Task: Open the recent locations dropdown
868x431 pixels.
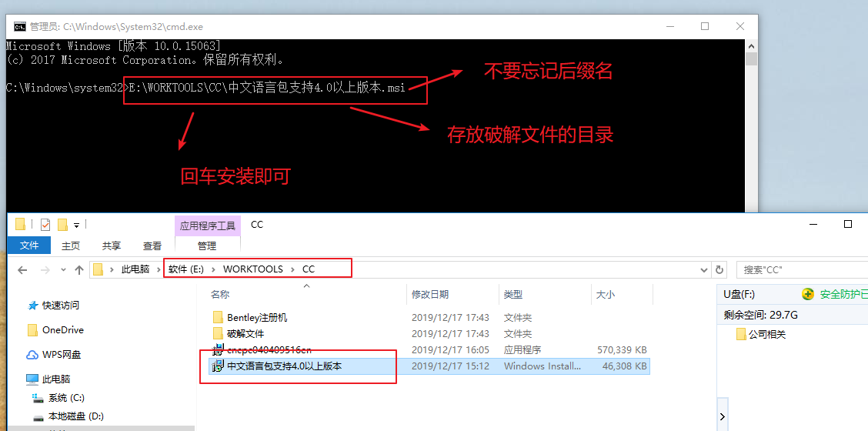Action: coord(63,270)
